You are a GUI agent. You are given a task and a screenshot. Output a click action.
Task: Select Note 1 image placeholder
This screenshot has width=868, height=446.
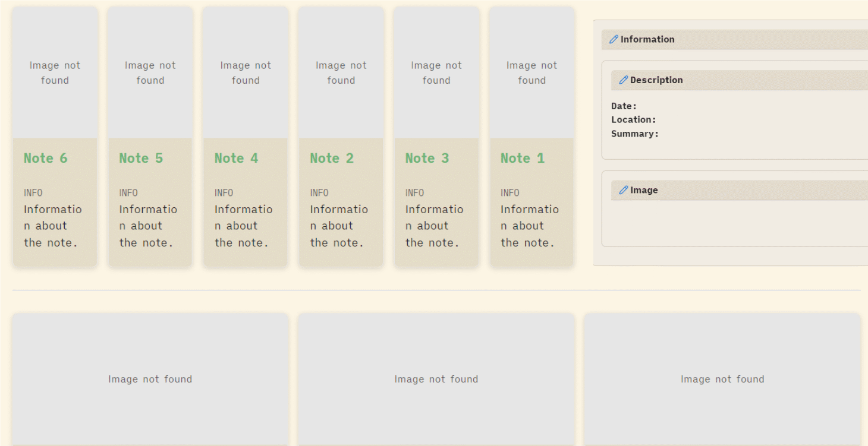point(532,73)
